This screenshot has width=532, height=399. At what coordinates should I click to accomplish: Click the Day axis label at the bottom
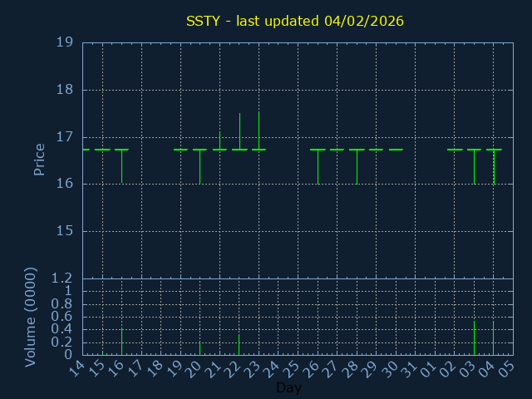288,387
